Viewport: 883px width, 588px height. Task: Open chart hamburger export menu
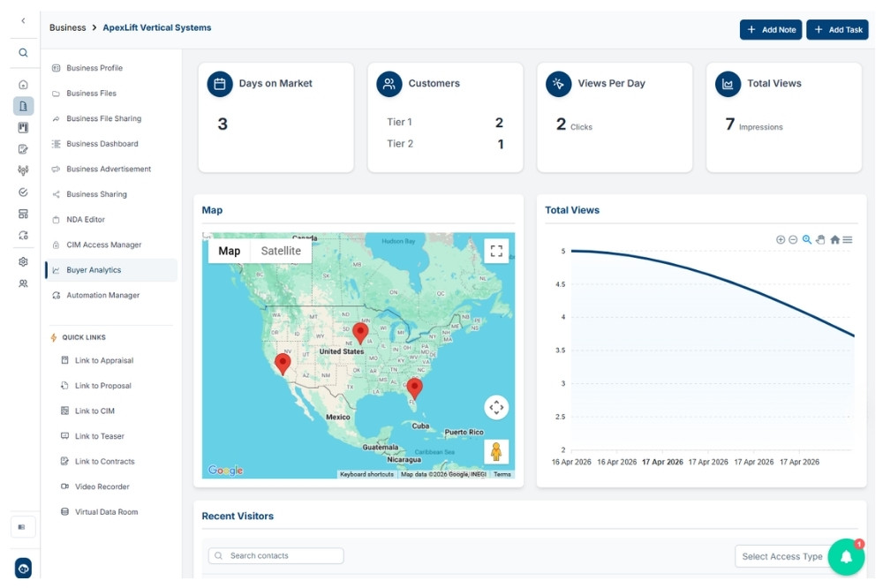point(848,240)
